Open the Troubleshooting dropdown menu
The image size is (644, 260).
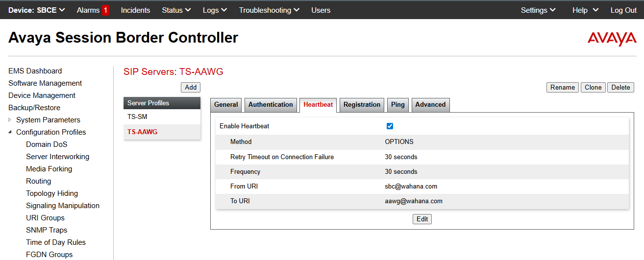(269, 10)
